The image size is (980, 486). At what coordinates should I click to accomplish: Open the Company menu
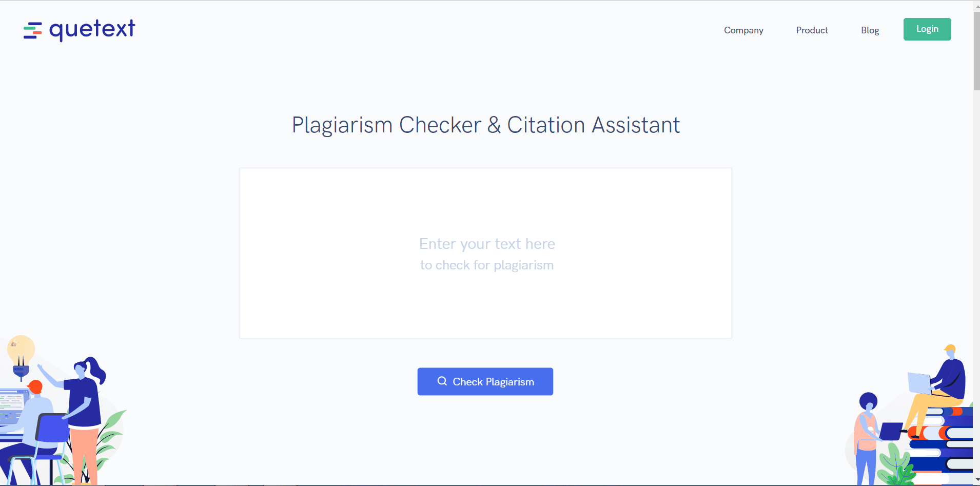pos(743,30)
